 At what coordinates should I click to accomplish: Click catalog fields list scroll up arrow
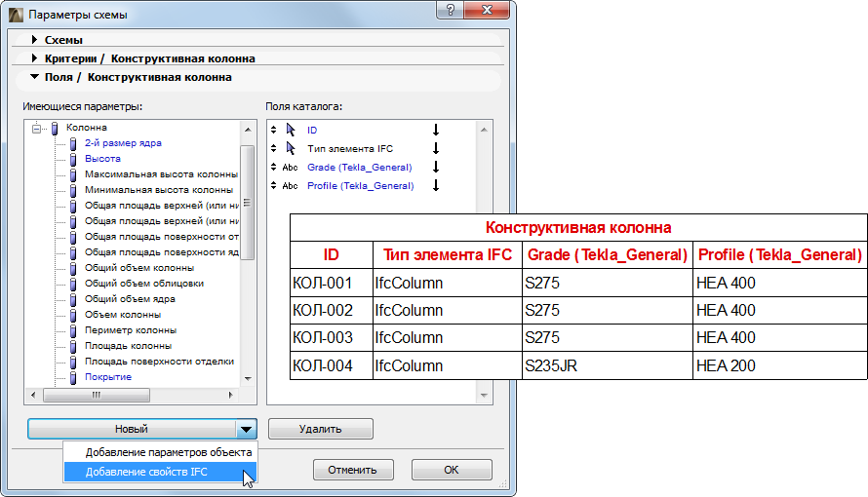click(484, 130)
